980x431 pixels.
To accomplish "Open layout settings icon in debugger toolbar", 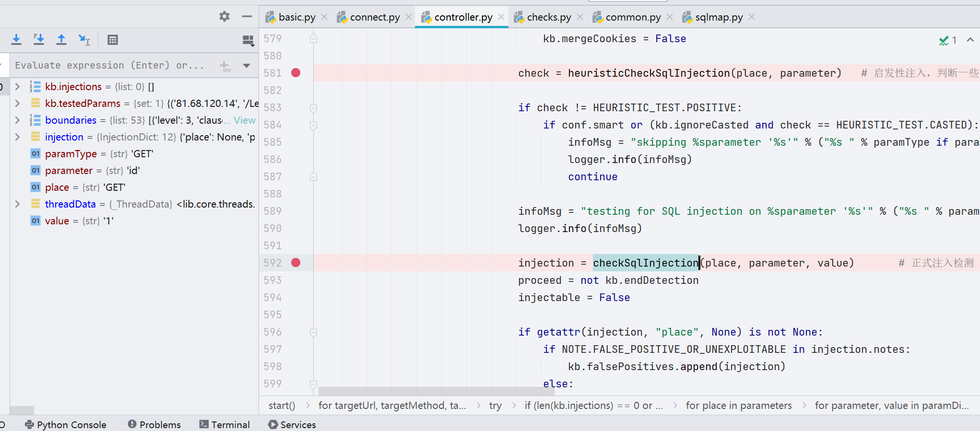I will pyautogui.click(x=248, y=41).
